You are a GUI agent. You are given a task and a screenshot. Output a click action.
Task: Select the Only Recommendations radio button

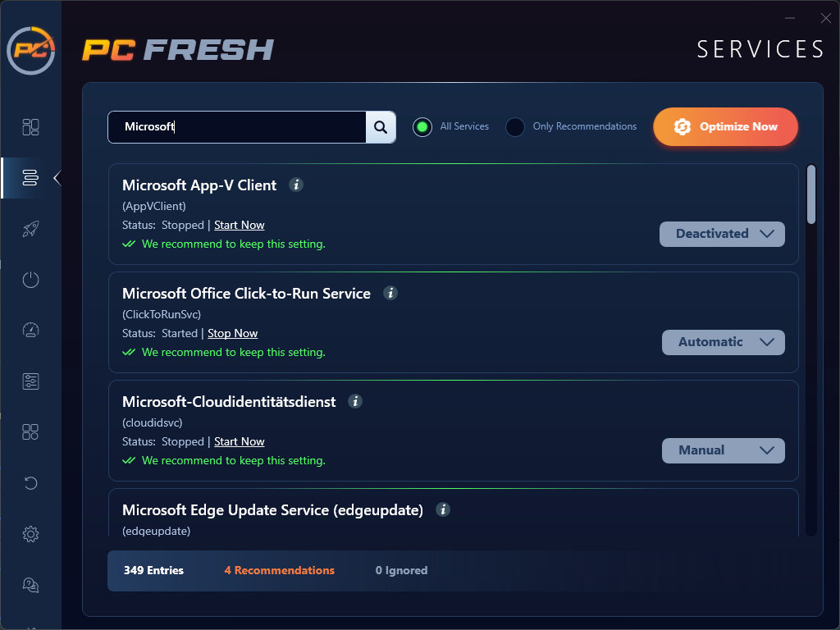(515, 127)
